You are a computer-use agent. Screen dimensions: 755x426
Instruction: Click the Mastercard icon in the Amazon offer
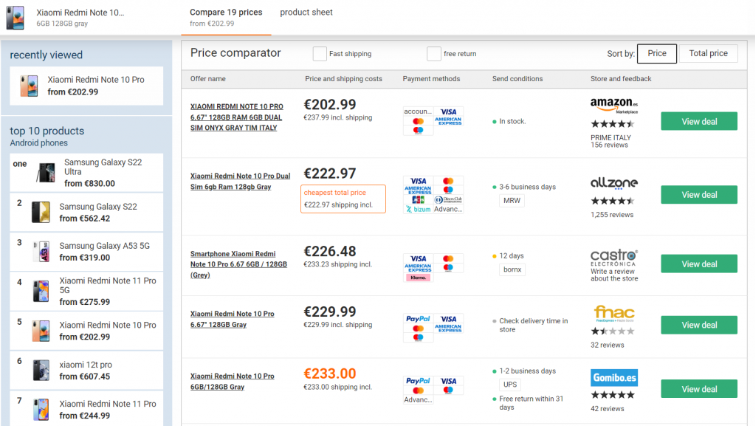coord(418,121)
